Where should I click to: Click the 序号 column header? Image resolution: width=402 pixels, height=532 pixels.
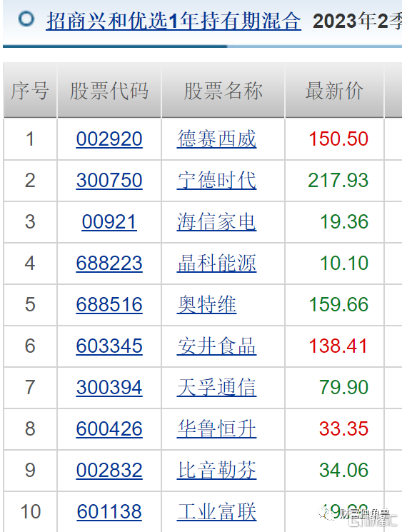tap(30, 91)
